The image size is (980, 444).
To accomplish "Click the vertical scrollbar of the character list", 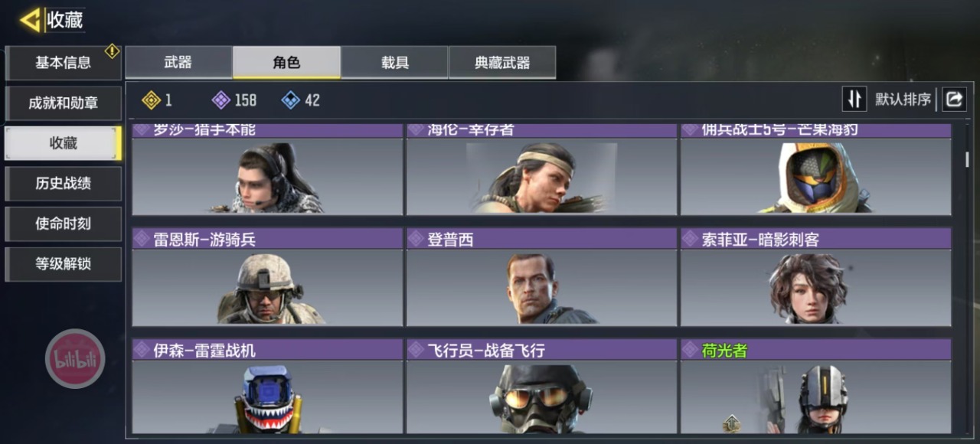I will (967, 159).
